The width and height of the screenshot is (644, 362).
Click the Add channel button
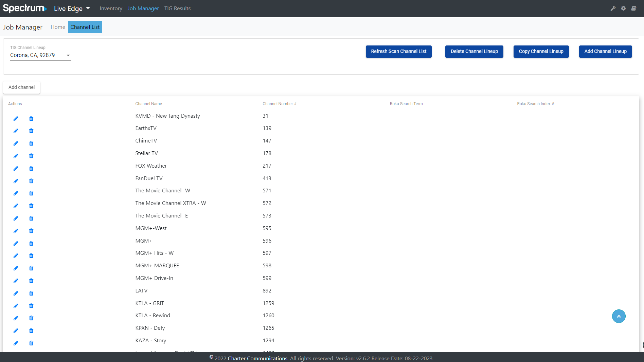point(22,87)
